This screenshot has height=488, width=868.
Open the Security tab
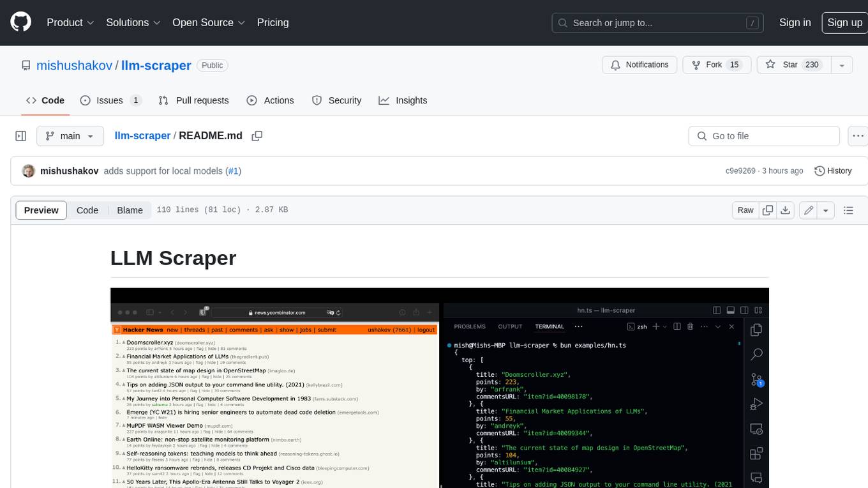[336, 100]
